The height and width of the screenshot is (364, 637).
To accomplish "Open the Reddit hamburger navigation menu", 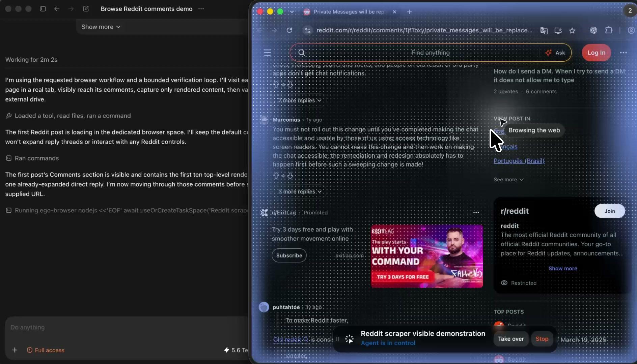I will 268,53.
